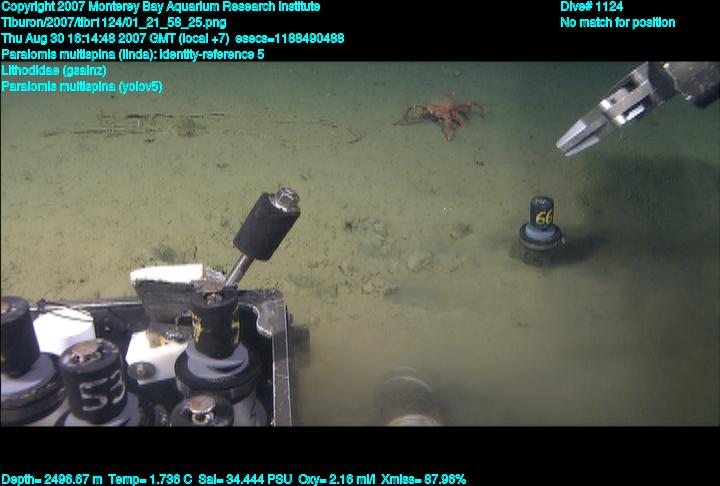Select the push core labeled 66
The height and width of the screenshot is (486, 720).
[x=541, y=228]
